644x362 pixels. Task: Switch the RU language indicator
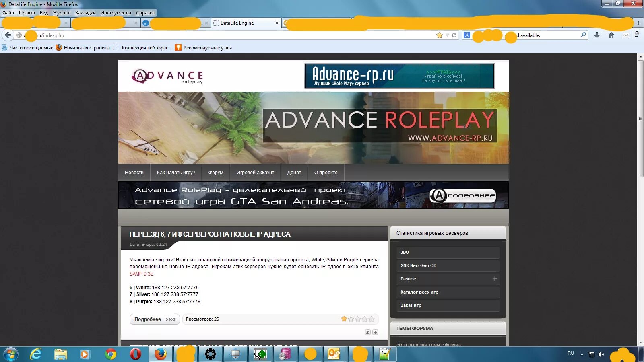pyautogui.click(x=571, y=353)
